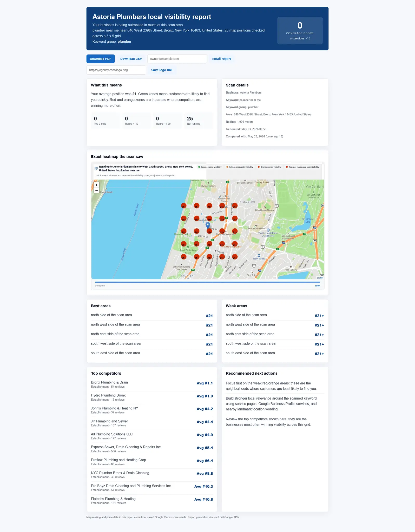Viewport: 415px width, 532px height.
Task: Select the southeast corner 21+ grid marker
Action: point(235,257)
